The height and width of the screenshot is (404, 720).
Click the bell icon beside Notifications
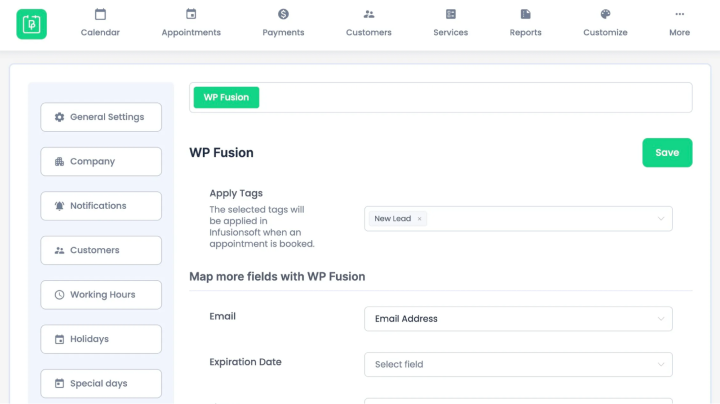click(59, 206)
